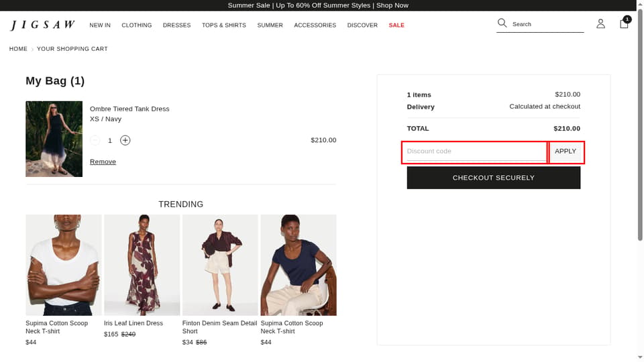Click the search magnifier icon

point(502,23)
